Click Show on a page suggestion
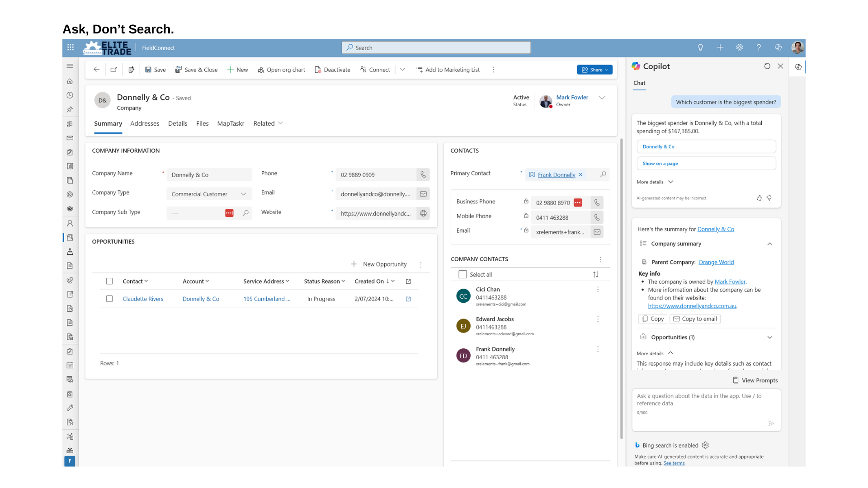Screen dimensions: 868x488 [706, 163]
